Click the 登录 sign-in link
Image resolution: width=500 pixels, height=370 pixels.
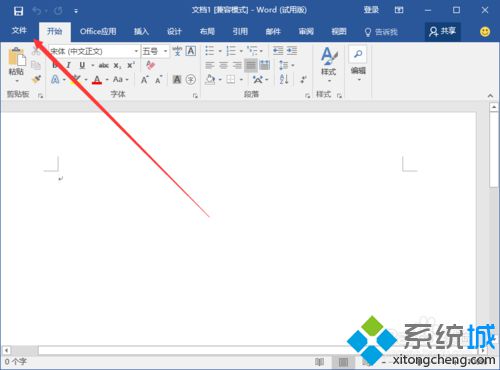pyautogui.click(x=371, y=10)
